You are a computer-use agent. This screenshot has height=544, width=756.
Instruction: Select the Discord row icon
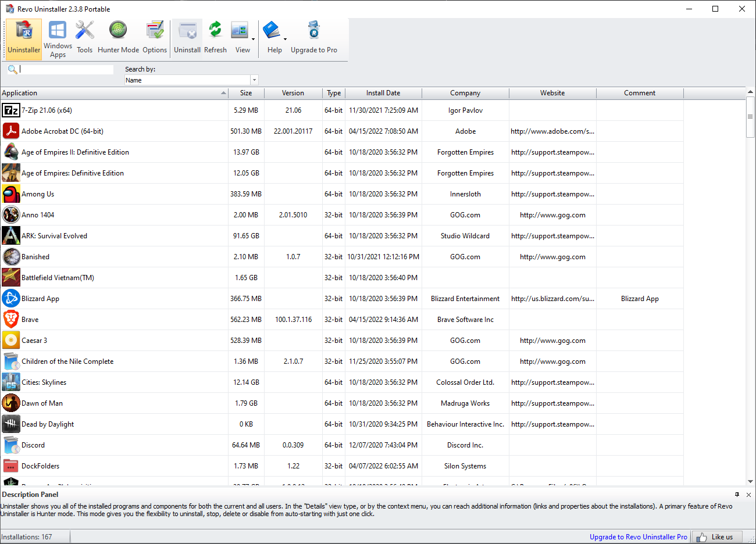tap(11, 445)
